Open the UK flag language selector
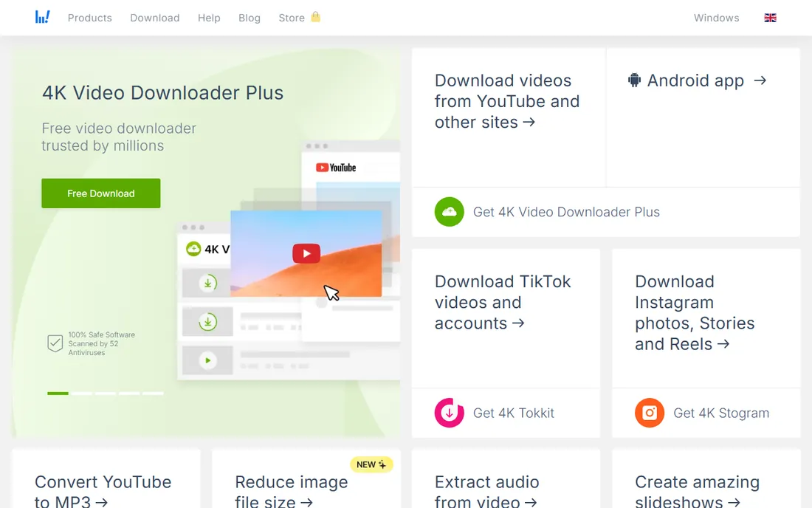Screen dimensions: 812x508 tap(770, 18)
